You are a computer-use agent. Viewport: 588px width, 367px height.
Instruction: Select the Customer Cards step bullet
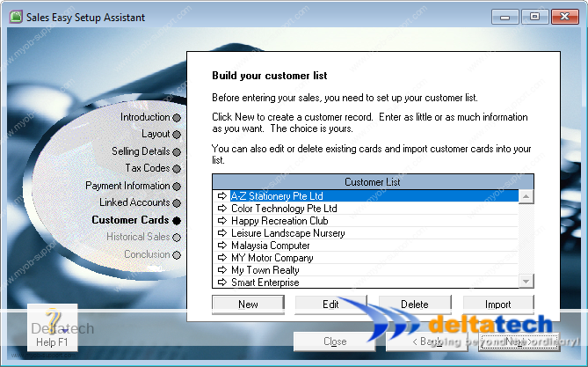[x=177, y=221]
